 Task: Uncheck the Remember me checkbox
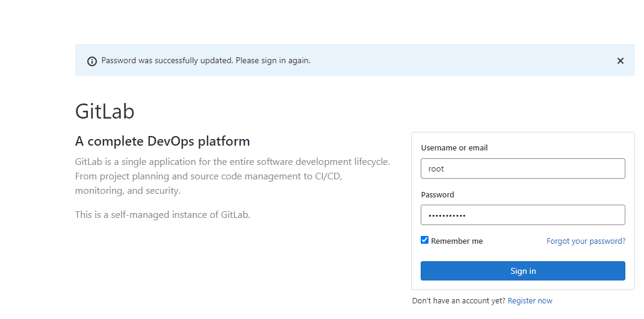coord(425,240)
